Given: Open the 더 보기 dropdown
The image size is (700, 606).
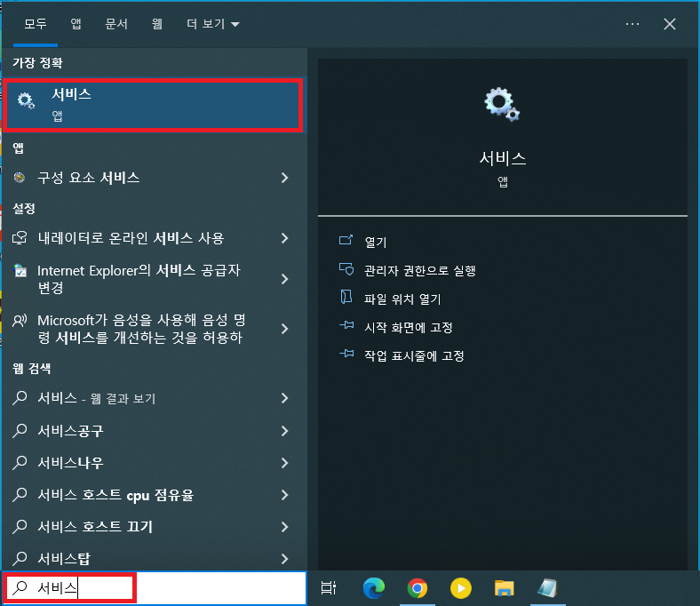Looking at the screenshot, I should [213, 24].
